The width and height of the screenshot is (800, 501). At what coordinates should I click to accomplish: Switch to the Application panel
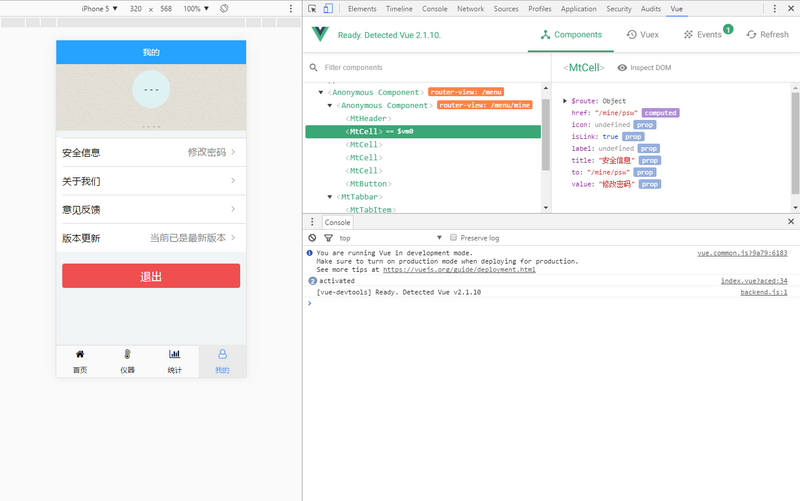[x=579, y=9]
